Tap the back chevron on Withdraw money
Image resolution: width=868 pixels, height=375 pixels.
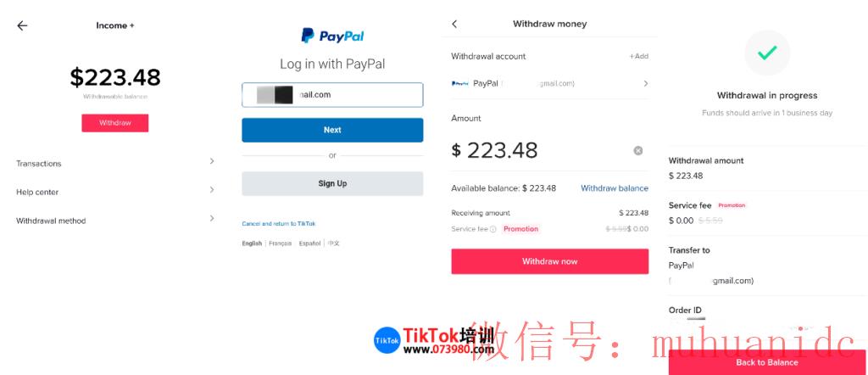[x=454, y=24]
